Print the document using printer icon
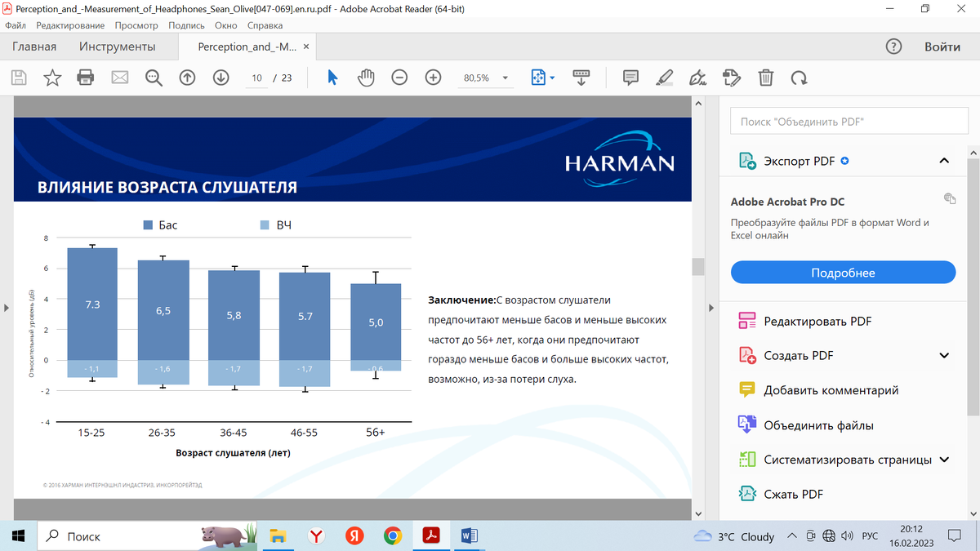The height and width of the screenshot is (551, 980). tap(86, 78)
